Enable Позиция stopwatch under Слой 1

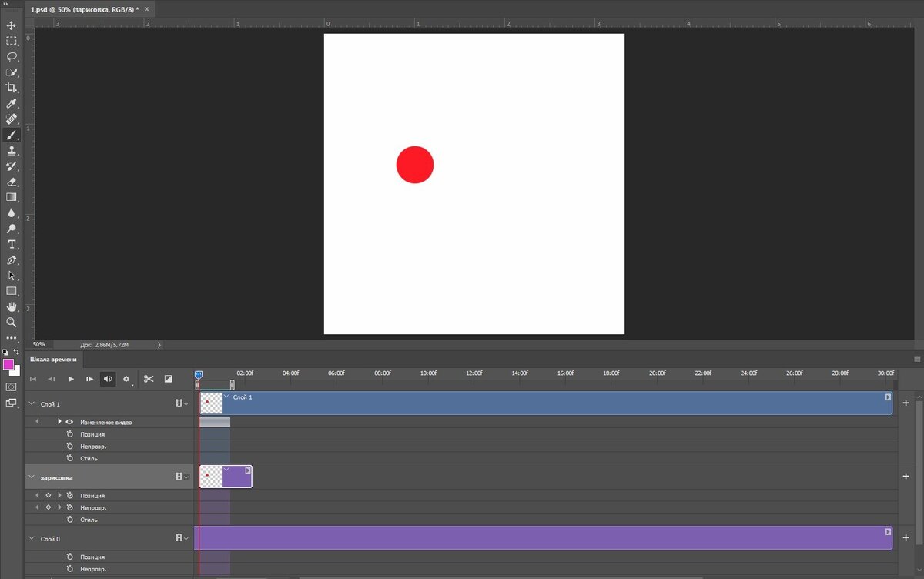(x=69, y=434)
